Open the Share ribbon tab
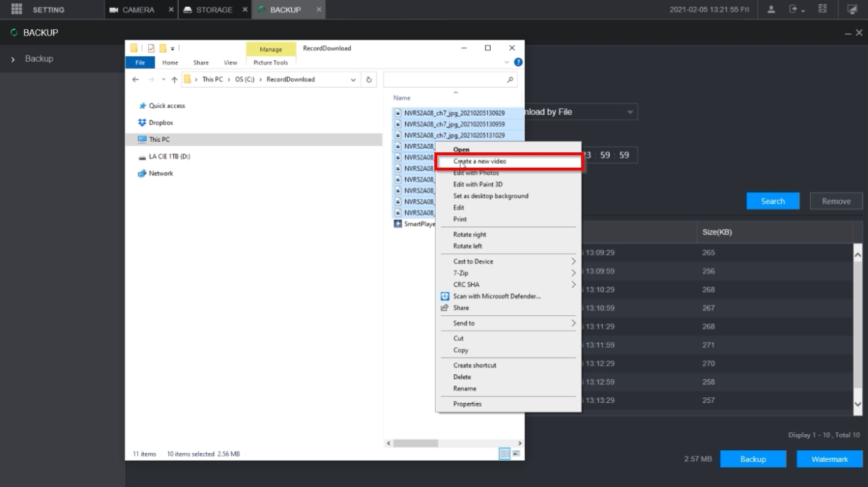 [201, 63]
